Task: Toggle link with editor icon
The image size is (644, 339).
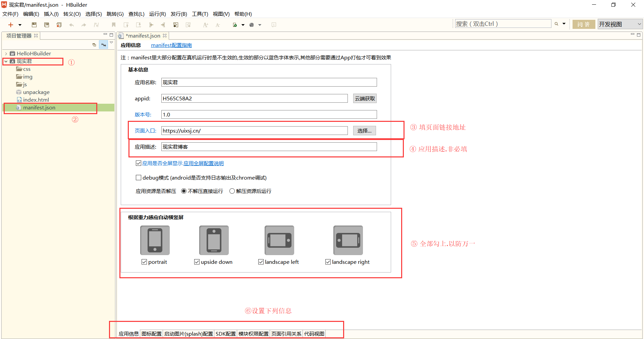Action: (104, 45)
